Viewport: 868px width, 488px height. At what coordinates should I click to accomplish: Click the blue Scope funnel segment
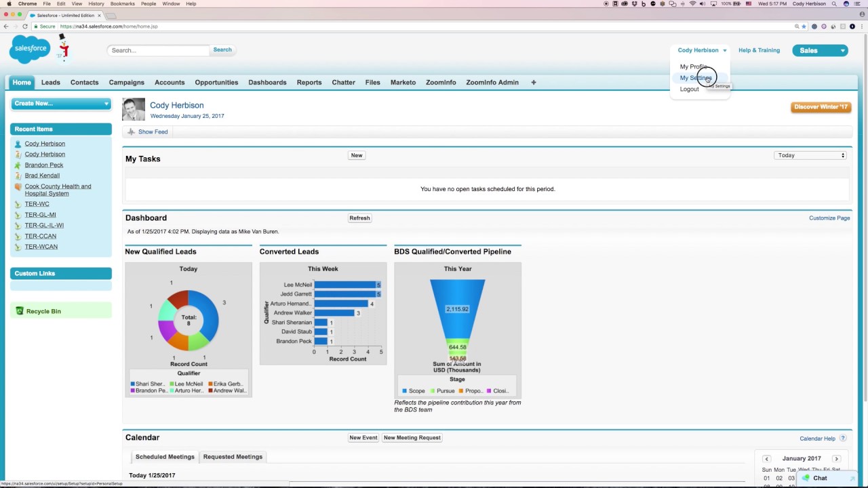(x=458, y=309)
